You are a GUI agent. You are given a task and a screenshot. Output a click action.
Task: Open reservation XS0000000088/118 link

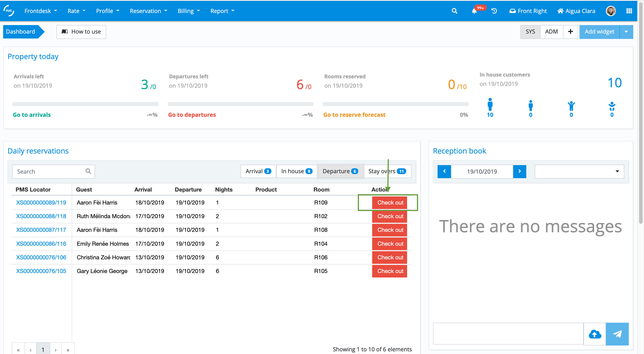41,216
